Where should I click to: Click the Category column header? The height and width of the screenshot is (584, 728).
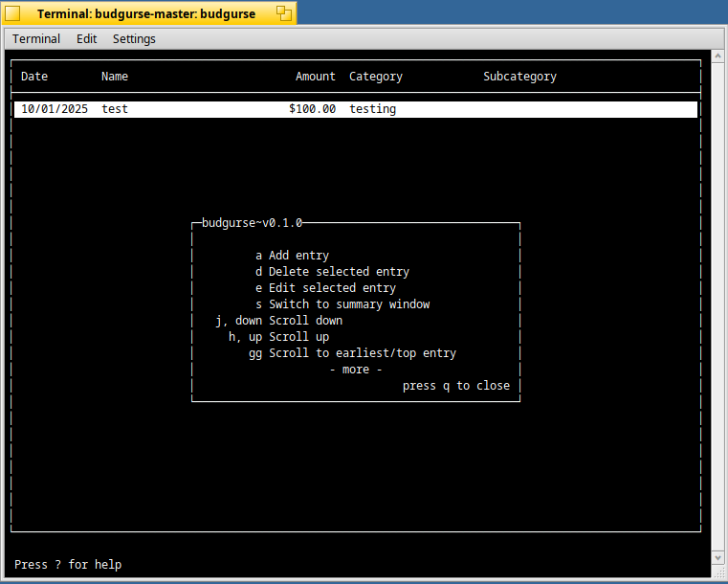(x=376, y=78)
